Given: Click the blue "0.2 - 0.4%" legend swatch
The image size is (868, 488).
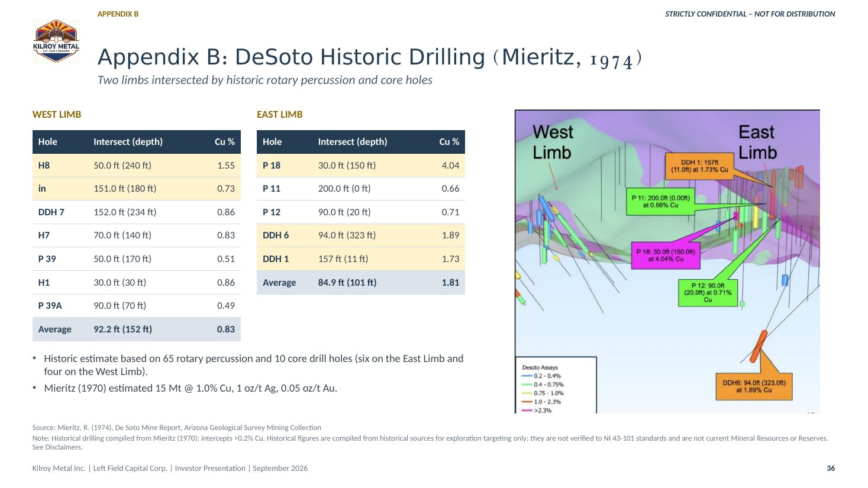Looking at the screenshot, I should [527, 376].
